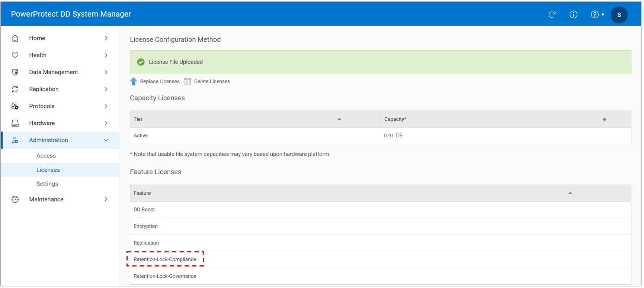Click the Tier column header
The width and height of the screenshot is (644, 288).
click(255, 119)
